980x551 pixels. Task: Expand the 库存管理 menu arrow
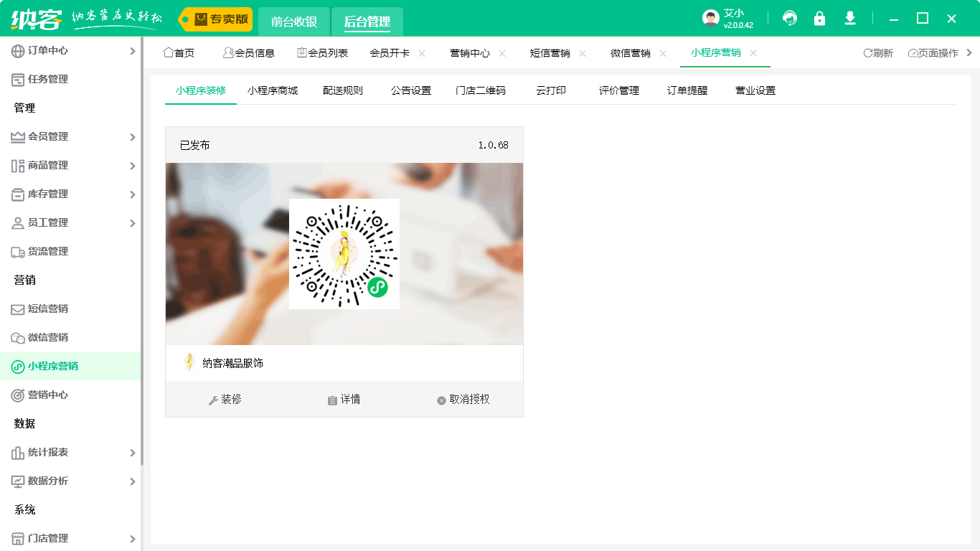132,194
